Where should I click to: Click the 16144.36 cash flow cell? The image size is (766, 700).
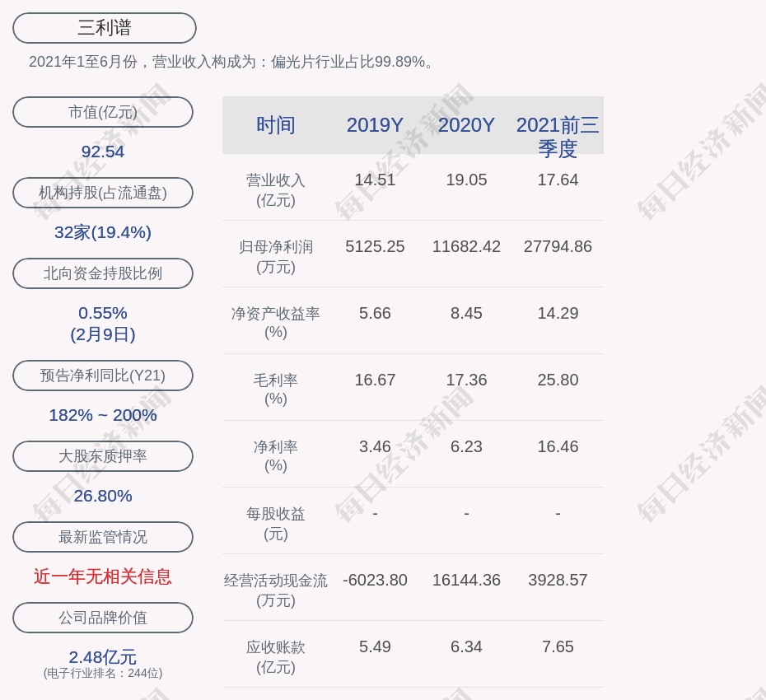466,580
